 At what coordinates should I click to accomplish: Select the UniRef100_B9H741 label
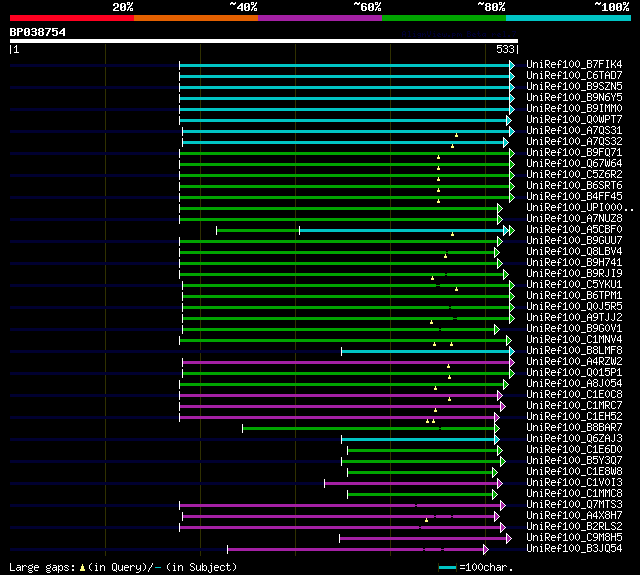tap(574, 263)
